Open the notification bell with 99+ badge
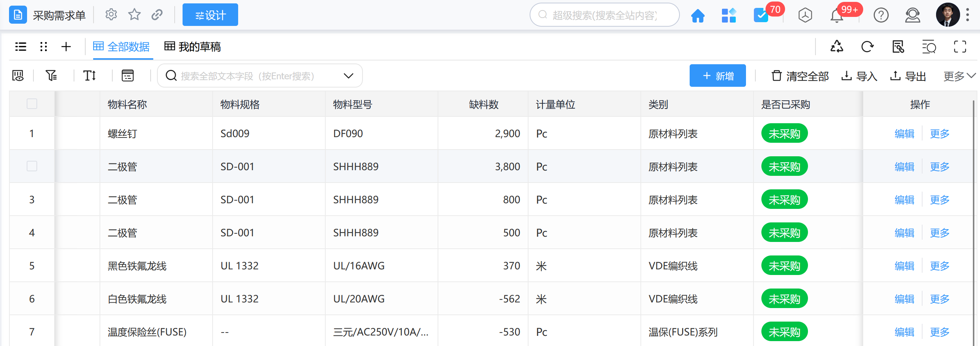 (837, 16)
